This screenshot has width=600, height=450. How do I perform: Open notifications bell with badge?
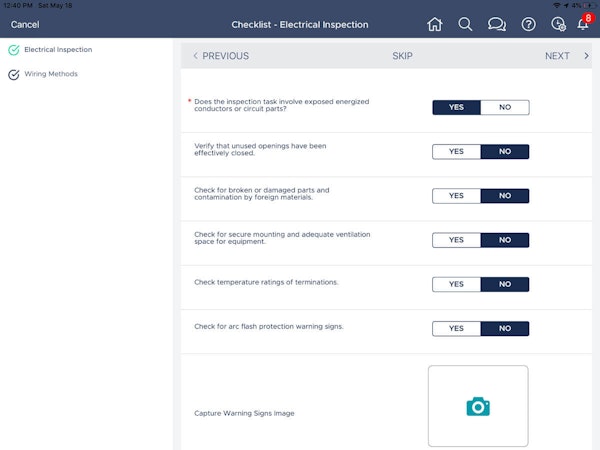click(x=583, y=23)
